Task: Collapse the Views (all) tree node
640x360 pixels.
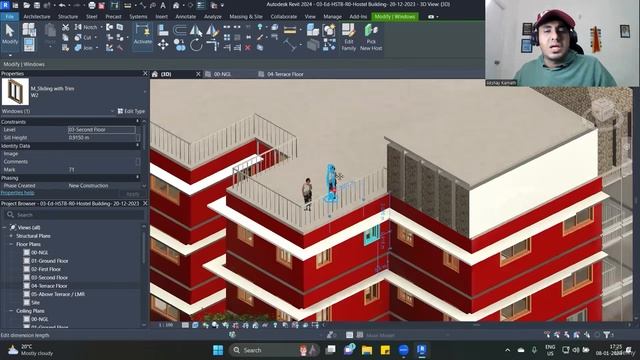Action: click(4, 227)
